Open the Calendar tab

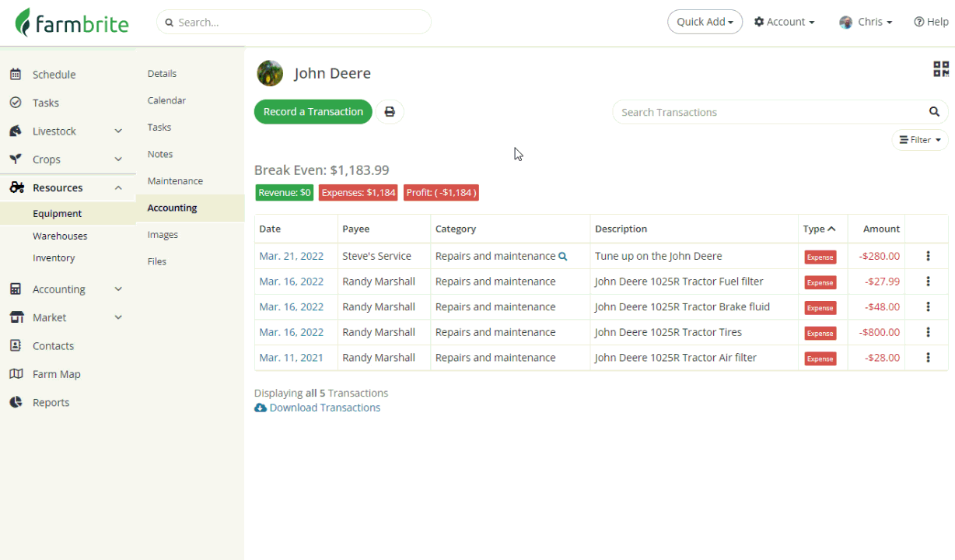pos(166,100)
